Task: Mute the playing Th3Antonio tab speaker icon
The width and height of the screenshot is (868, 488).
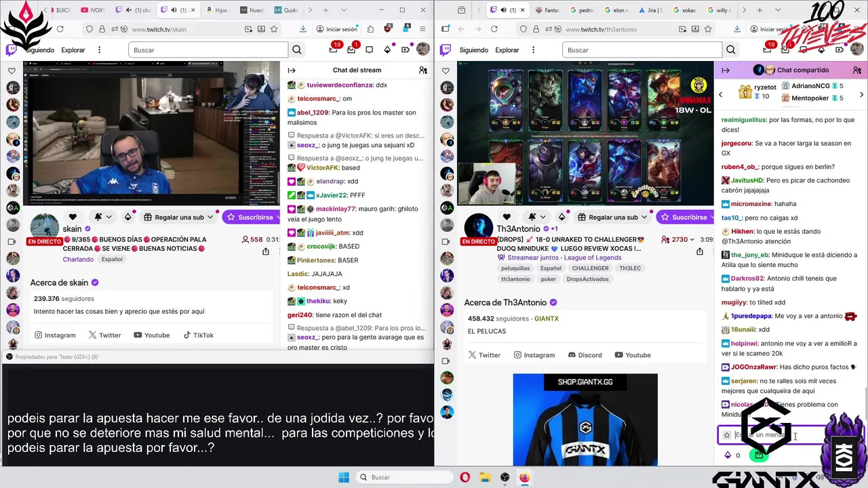Action: click(x=503, y=10)
